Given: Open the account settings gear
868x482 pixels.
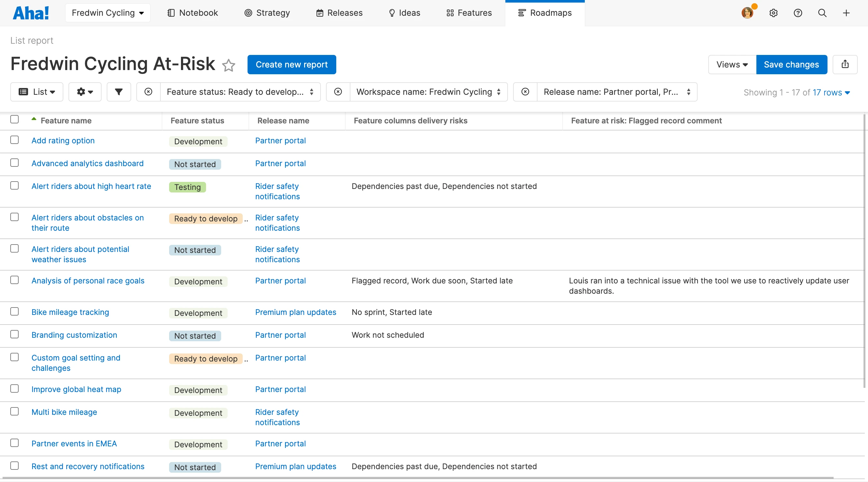Looking at the screenshot, I should coord(774,13).
